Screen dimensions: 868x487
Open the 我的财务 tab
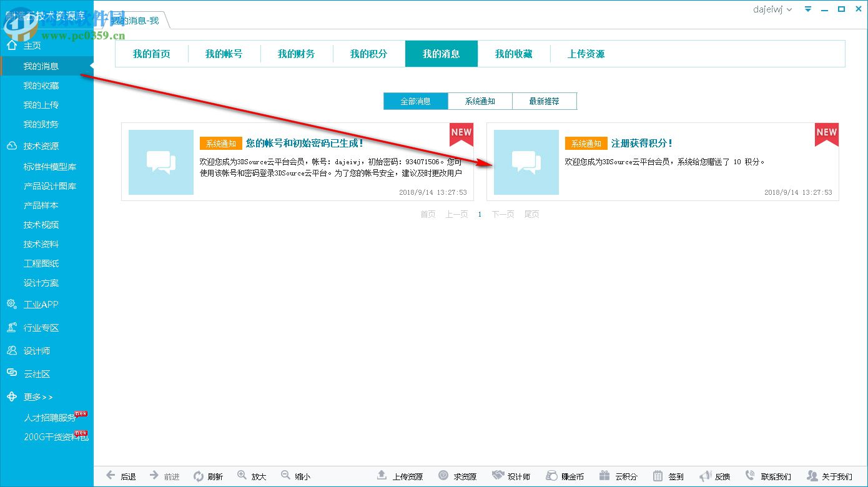[x=296, y=54]
